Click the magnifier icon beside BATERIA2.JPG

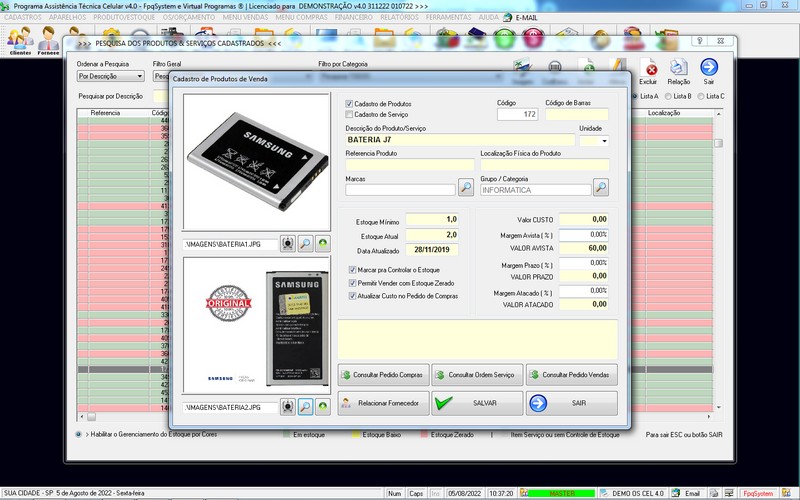click(306, 408)
